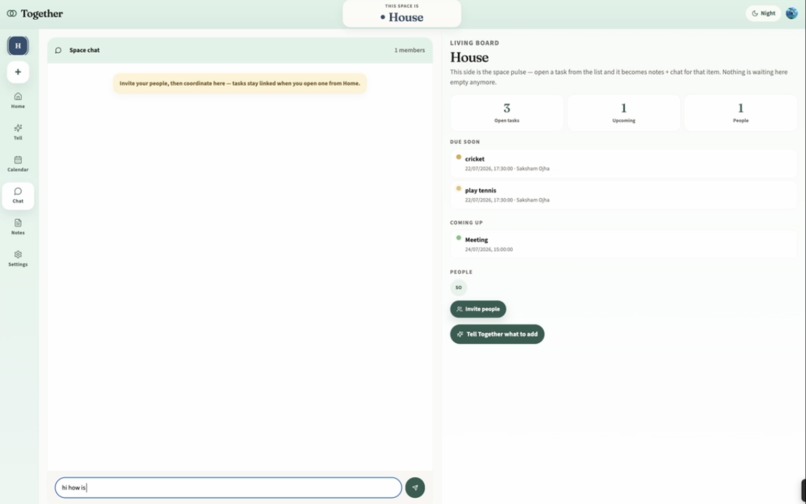Click the People stat card
The image size is (806, 504).
tap(741, 113)
